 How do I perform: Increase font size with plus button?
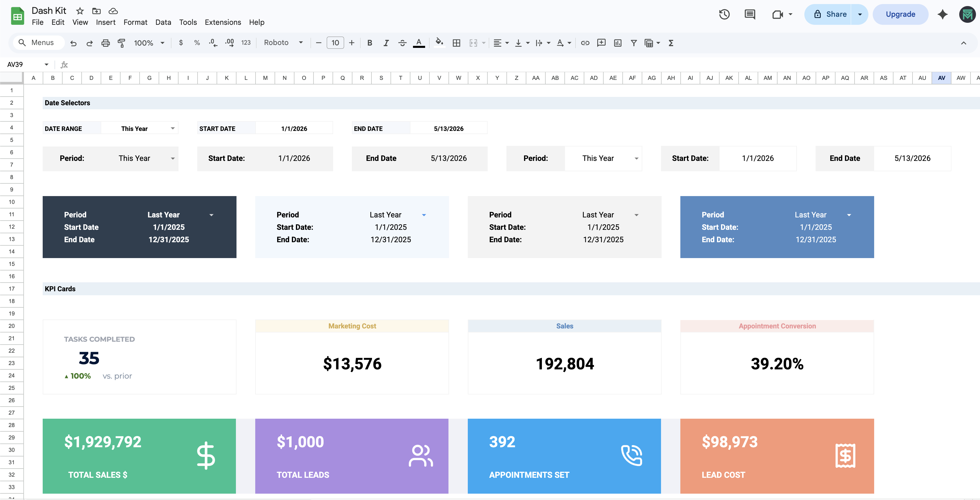(352, 43)
